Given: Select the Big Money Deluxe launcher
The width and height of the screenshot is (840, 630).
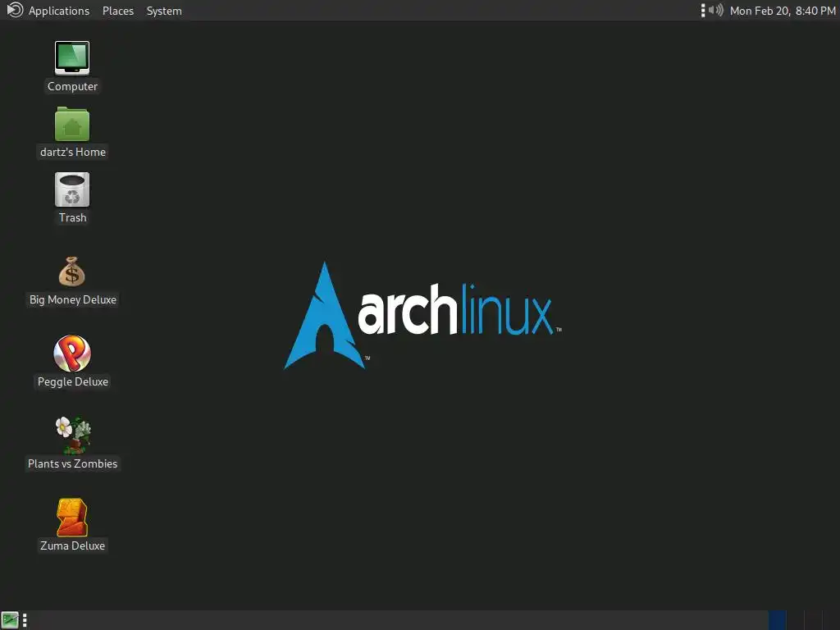Looking at the screenshot, I should click(x=72, y=272).
